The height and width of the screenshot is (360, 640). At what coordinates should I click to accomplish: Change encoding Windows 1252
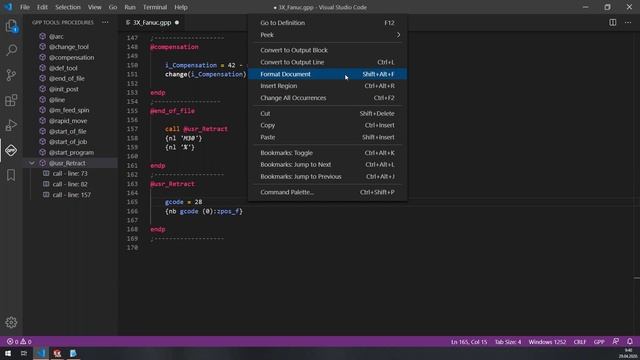(x=547, y=342)
